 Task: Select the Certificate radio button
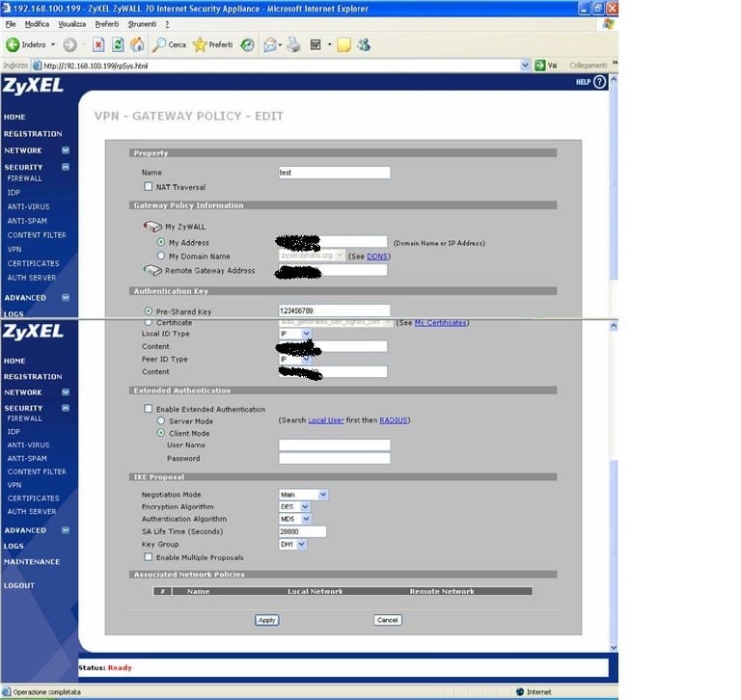point(149,323)
